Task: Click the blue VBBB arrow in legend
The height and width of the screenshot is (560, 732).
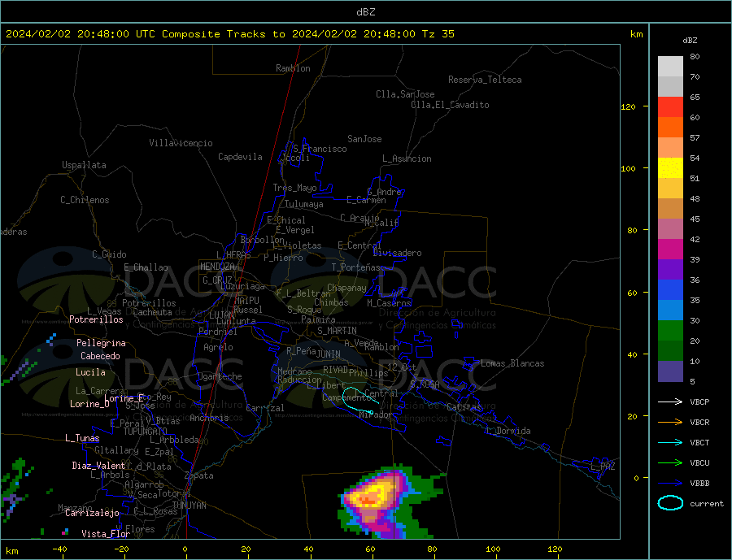Action: coord(670,483)
